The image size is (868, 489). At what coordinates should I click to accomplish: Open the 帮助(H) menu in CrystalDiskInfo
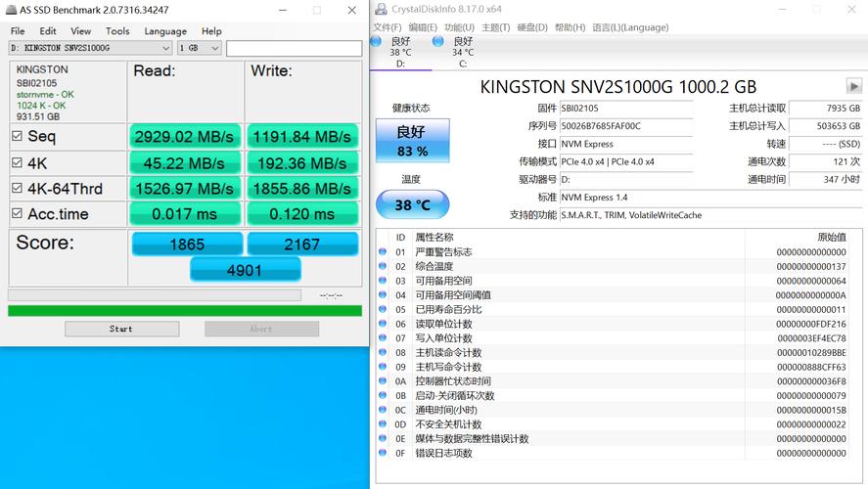570,27
